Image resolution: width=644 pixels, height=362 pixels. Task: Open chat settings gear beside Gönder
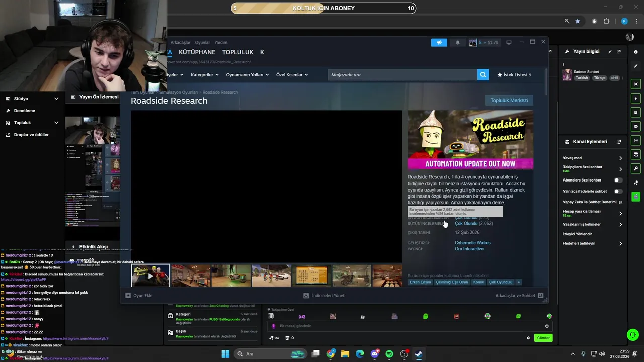[528, 338]
